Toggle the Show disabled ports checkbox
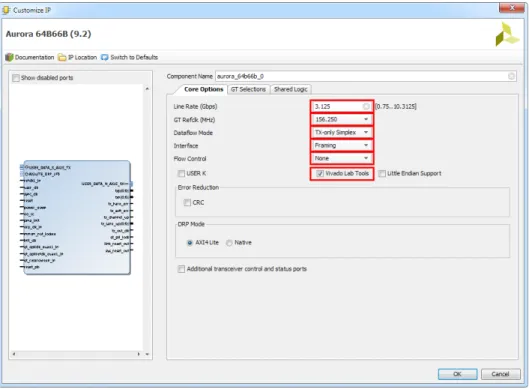This screenshot has height=389, width=529. [x=16, y=78]
